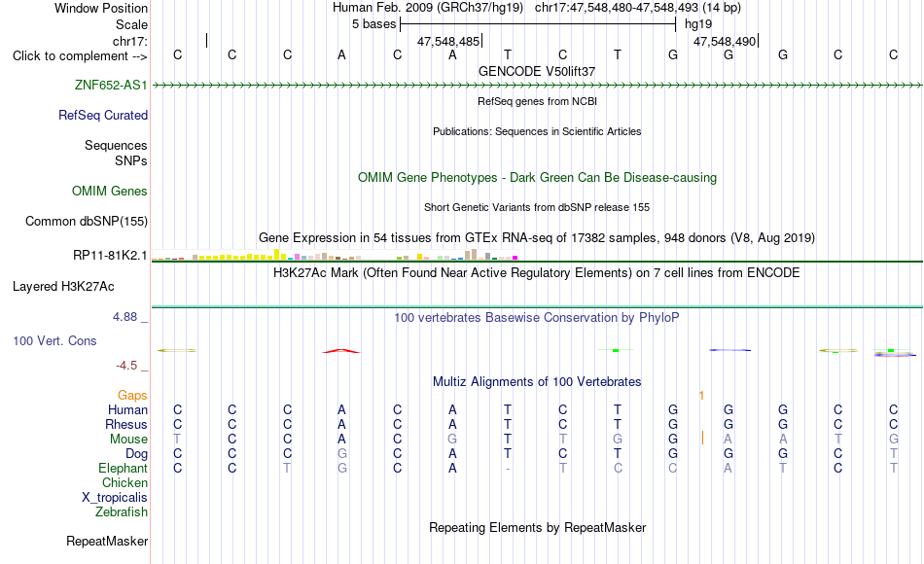Click the 4.88 PhyloP upper limit value

(x=124, y=317)
